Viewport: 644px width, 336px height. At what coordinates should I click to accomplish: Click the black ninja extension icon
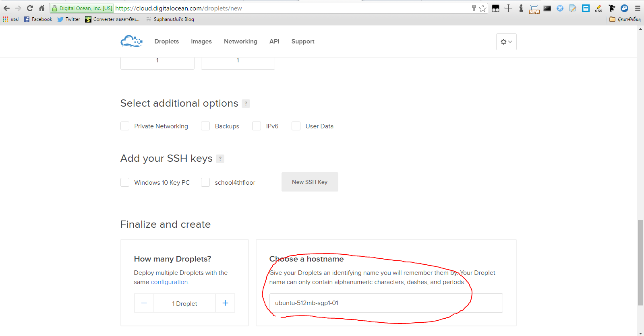611,8
